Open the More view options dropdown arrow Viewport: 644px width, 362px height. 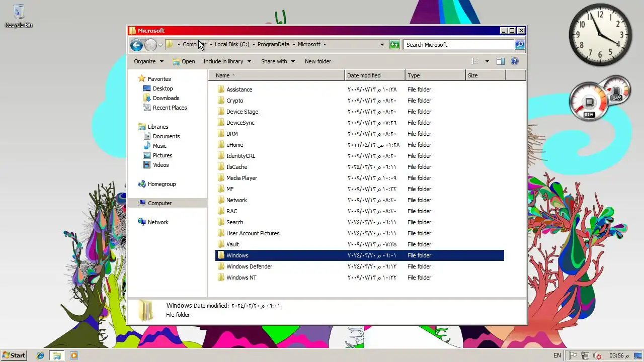pos(487,61)
